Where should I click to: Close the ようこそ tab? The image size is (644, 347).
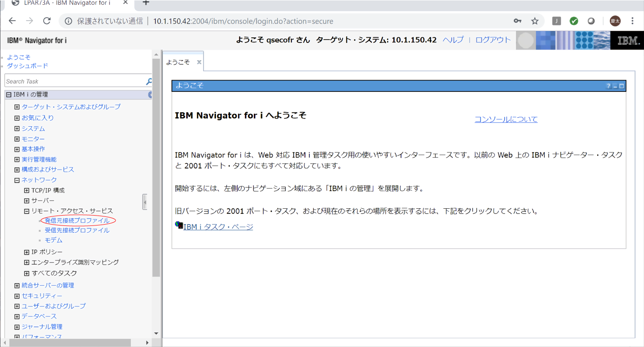199,62
